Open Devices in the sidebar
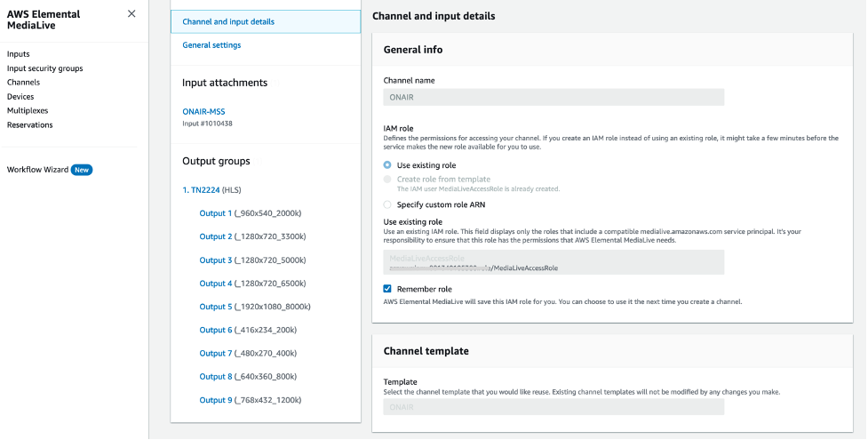The image size is (868, 440). coord(20,96)
